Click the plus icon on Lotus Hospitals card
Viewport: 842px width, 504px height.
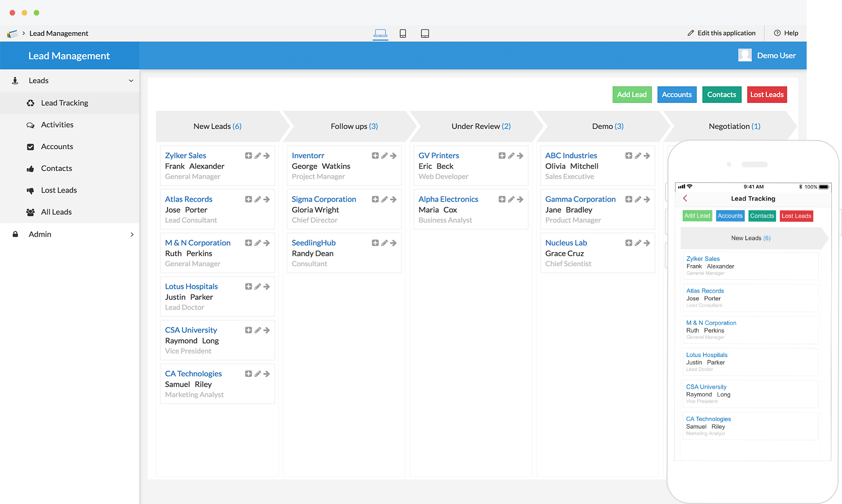tap(249, 287)
